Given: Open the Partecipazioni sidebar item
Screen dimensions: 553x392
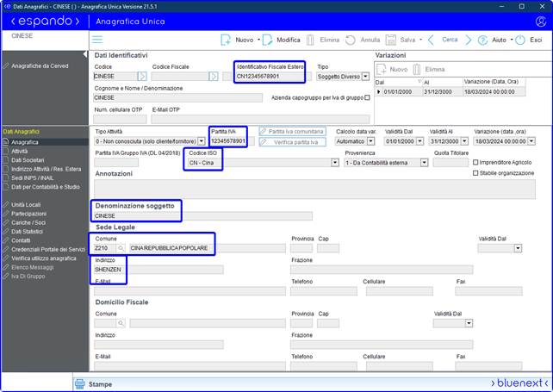Looking at the screenshot, I should pyautogui.click(x=29, y=214).
